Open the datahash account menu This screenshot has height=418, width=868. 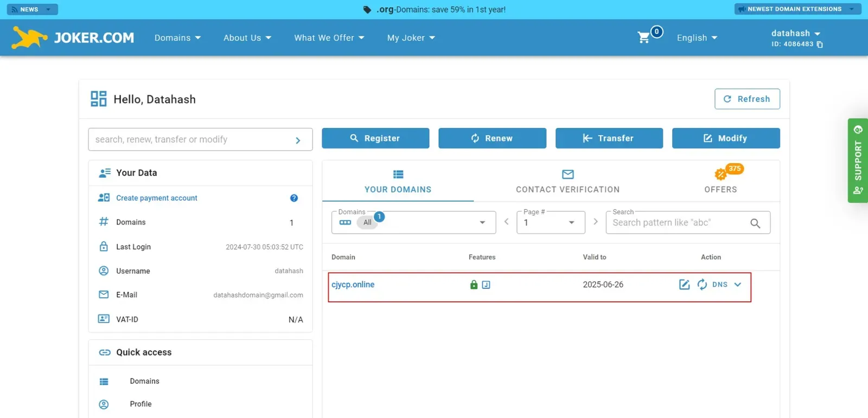pos(796,34)
